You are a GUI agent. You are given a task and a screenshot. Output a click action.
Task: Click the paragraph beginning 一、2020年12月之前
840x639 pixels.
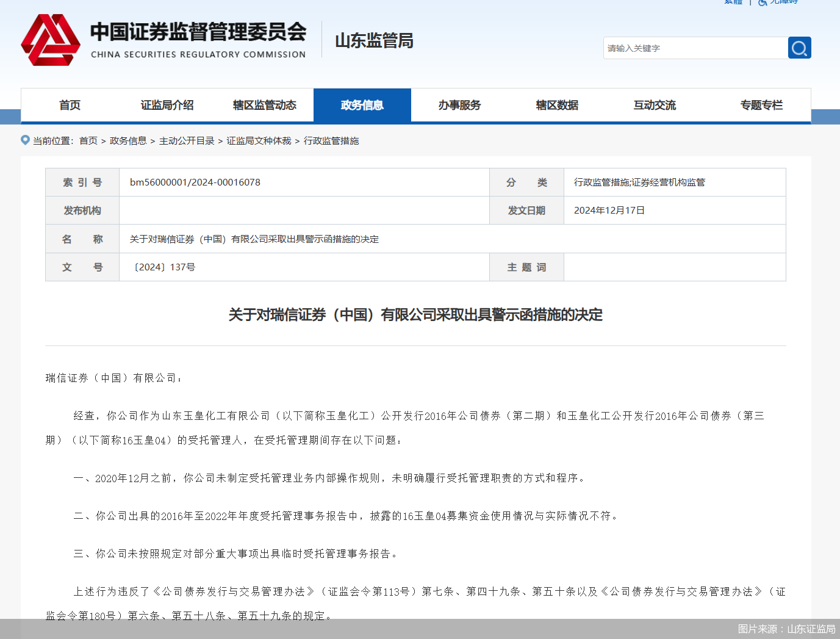(x=330, y=478)
